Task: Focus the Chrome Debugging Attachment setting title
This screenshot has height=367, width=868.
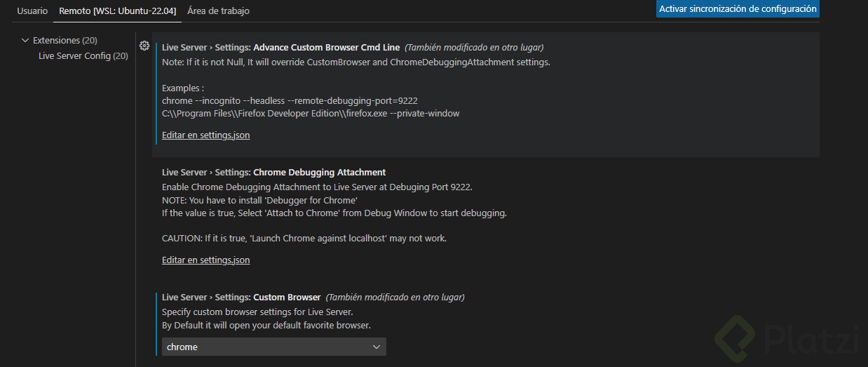Action: [x=273, y=173]
